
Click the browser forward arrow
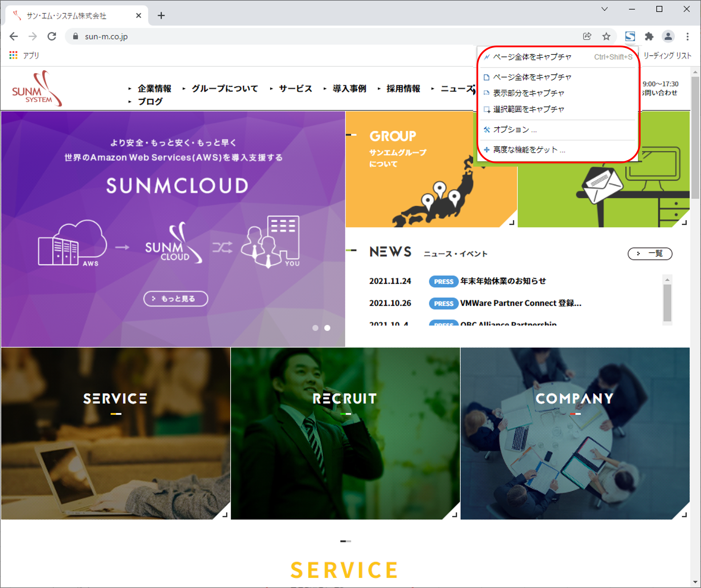[x=33, y=36]
